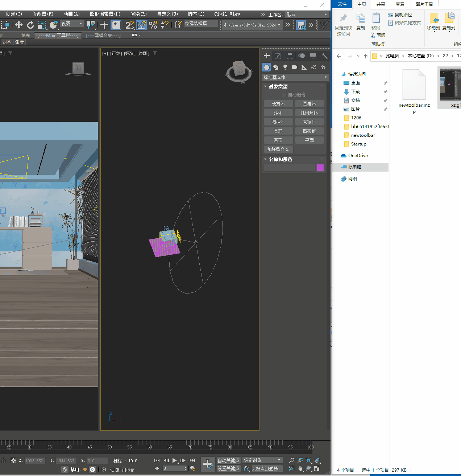Select the Cameras category icon
This screenshot has width=461, height=476.
tap(295, 67)
